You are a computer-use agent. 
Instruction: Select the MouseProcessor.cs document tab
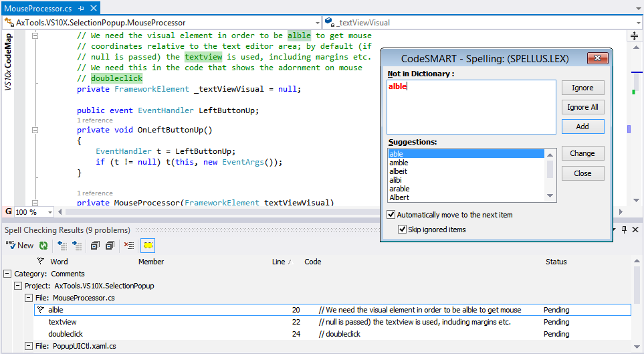pyautogui.click(x=38, y=8)
